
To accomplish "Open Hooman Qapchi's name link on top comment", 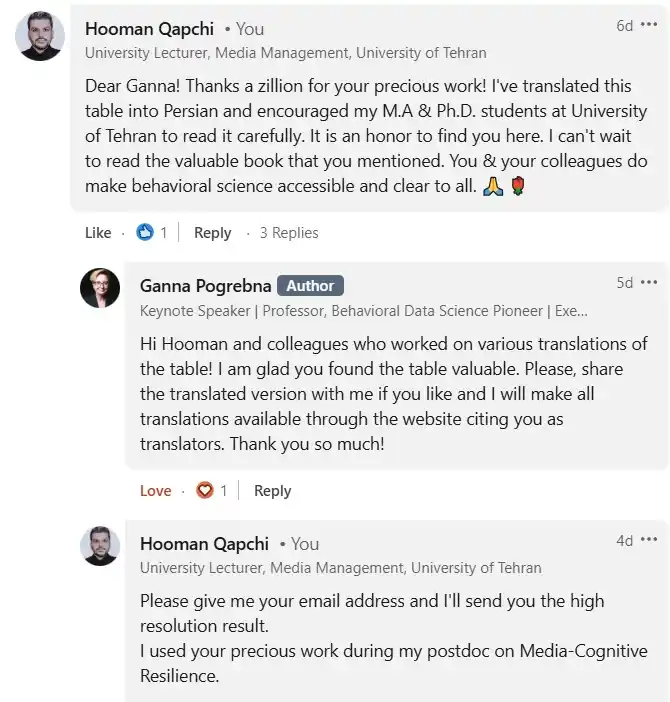I will [149, 29].
